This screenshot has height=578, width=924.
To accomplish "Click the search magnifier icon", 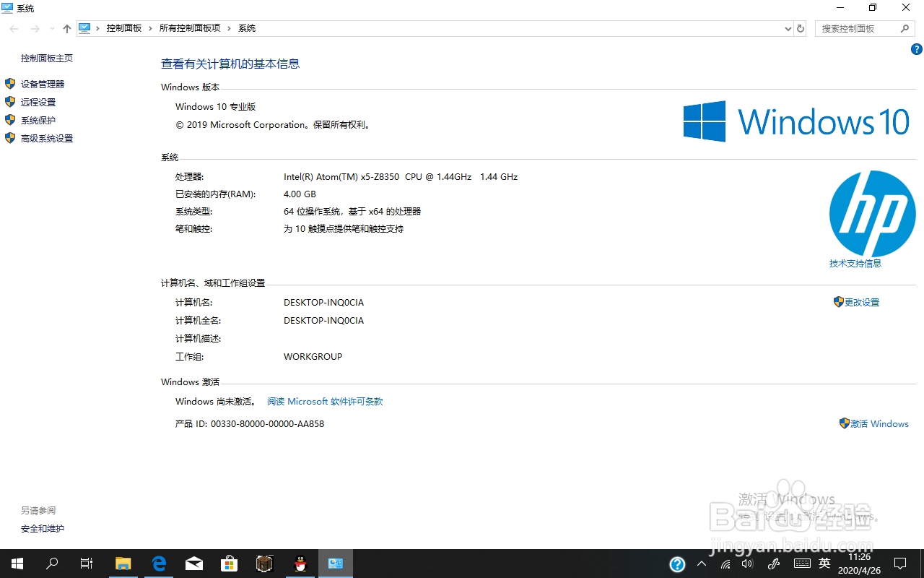I will pos(905,28).
